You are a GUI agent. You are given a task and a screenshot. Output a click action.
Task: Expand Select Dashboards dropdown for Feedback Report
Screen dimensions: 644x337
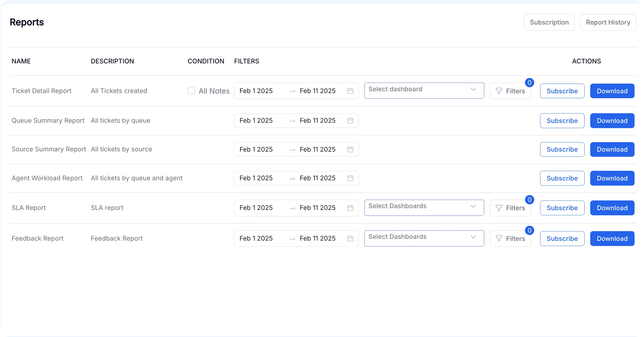[424, 237]
